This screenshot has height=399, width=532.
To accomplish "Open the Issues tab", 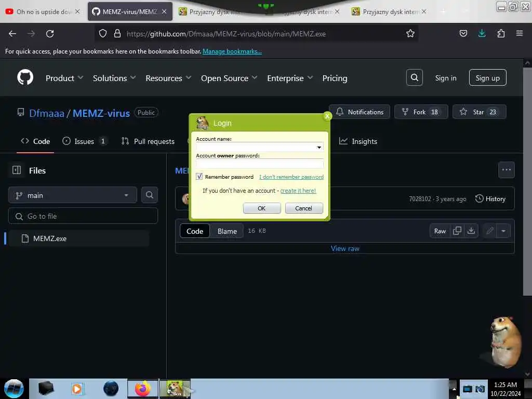I will (85, 141).
